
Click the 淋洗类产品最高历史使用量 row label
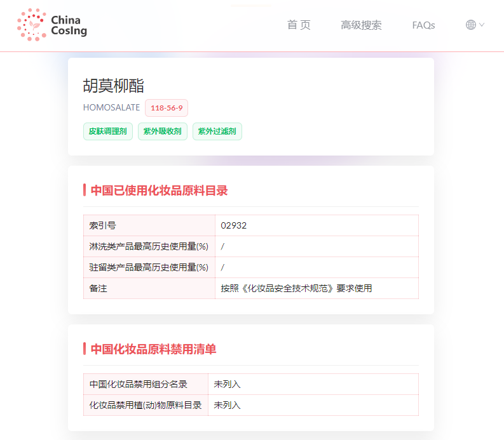[x=149, y=246]
